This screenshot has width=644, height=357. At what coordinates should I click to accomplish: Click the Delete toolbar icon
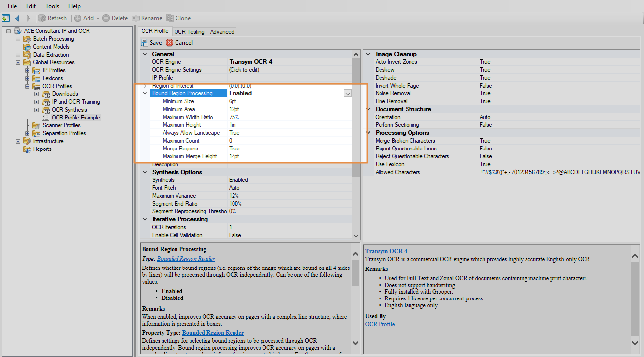(106, 18)
